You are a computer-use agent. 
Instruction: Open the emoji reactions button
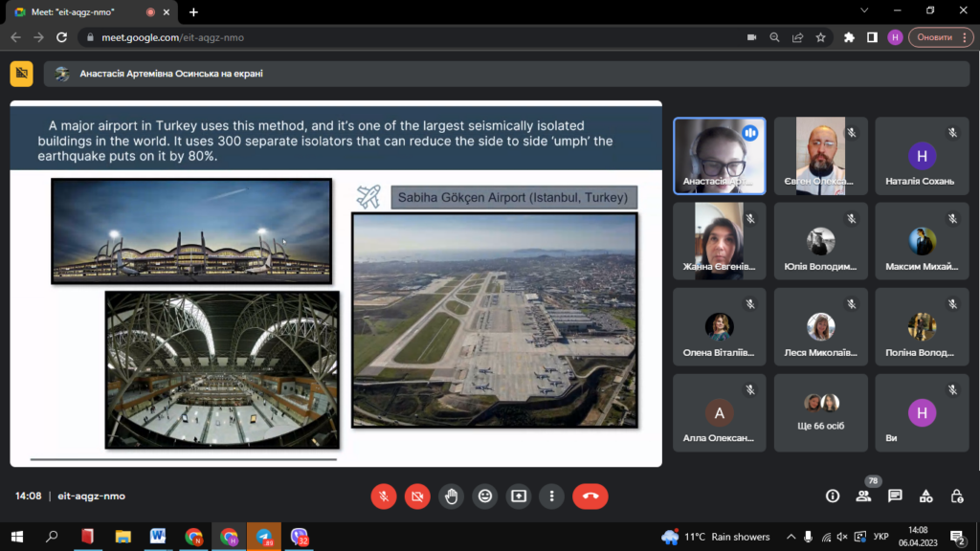tap(485, 496)
